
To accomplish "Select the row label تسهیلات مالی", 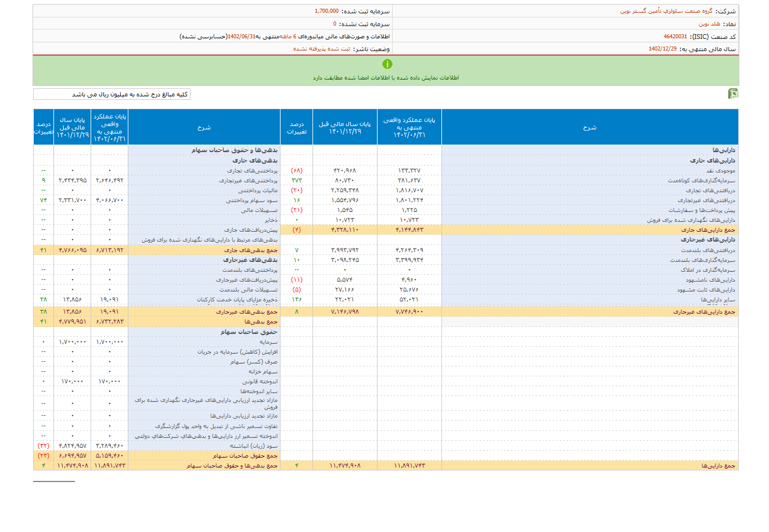I will 259,210.
